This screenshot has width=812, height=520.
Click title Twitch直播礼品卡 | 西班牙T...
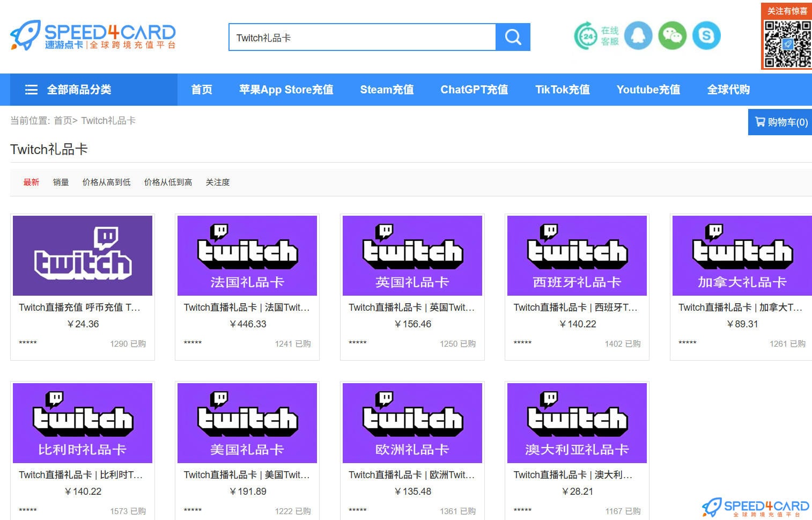pyautogui.click(x=575, y=307)
